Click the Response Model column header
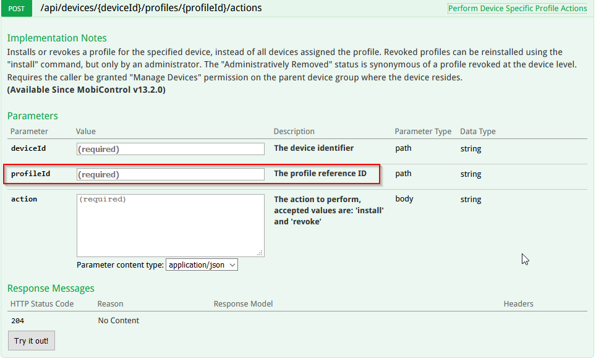This screenshot has width=596, height=364. pyautogui.click(x=243, y=304)
